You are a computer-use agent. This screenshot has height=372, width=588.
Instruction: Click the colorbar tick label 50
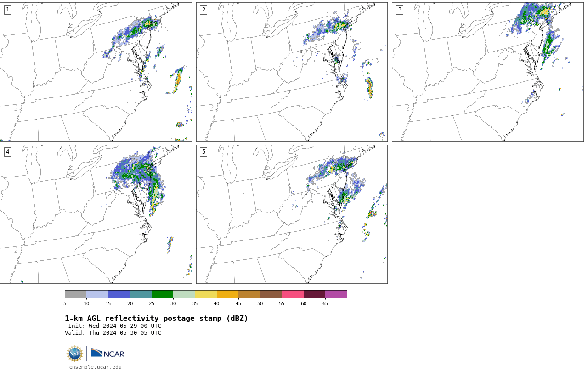260,303
